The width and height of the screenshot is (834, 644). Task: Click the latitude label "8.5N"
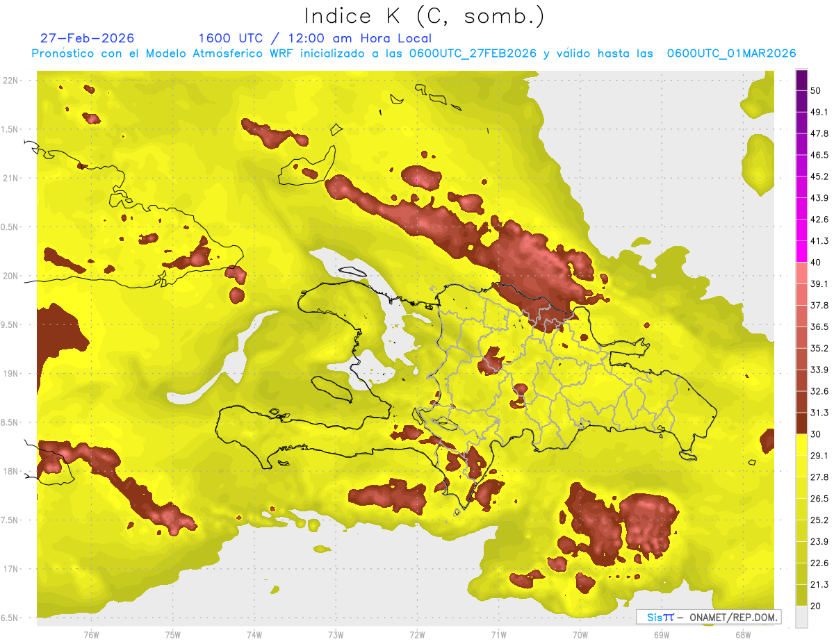10,422
